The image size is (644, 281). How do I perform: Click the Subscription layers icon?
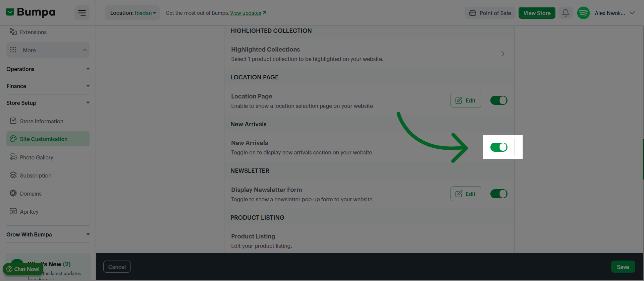(13, 175)
